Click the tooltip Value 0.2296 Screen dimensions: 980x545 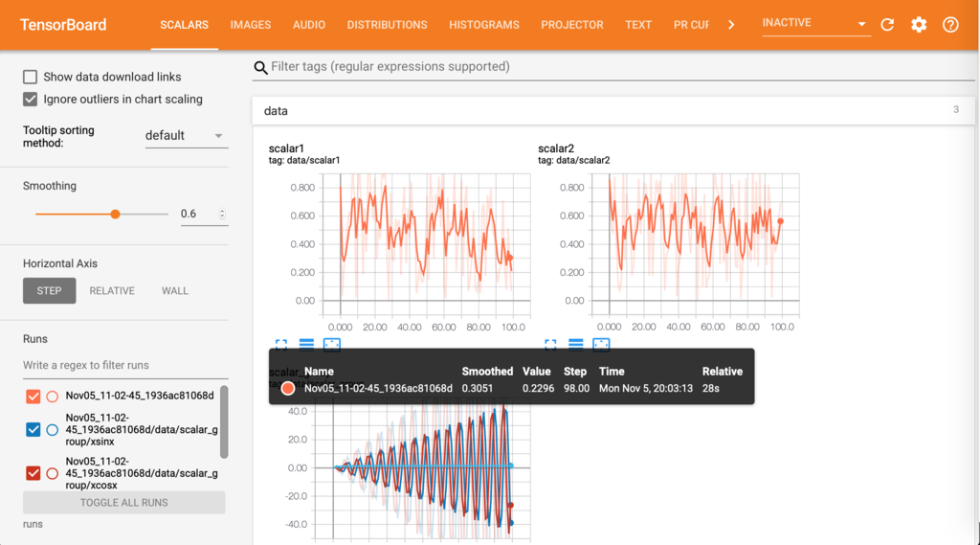click(x=538, y=389)
